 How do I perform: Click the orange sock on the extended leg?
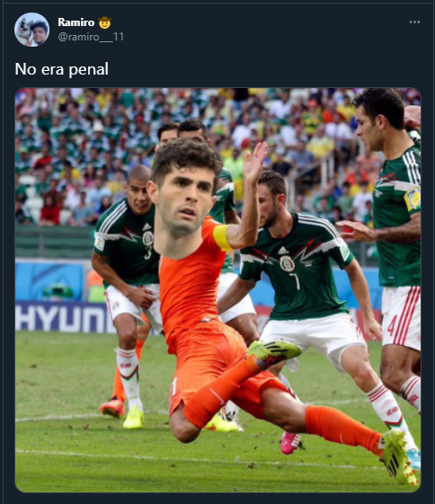tap(343, 427)
